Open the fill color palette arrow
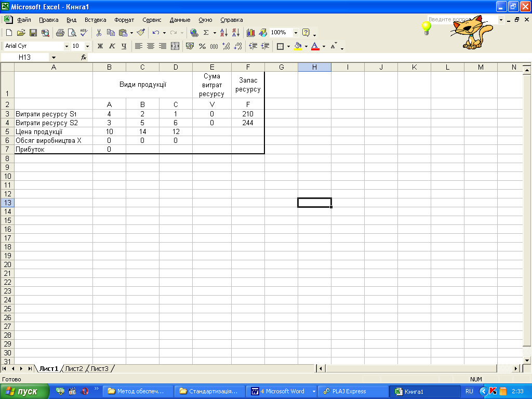 pyautogui.click(x=306, y=46)
